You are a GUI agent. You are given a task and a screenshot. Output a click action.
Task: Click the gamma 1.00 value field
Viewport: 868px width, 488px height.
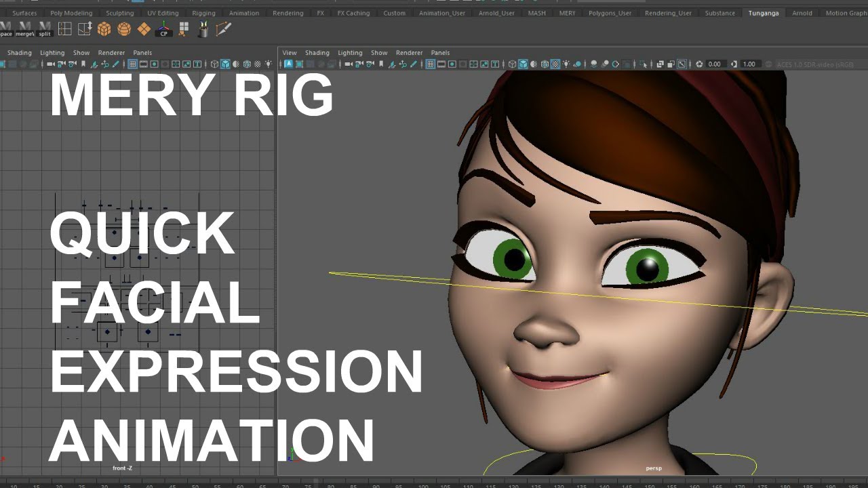click(749, 64)
